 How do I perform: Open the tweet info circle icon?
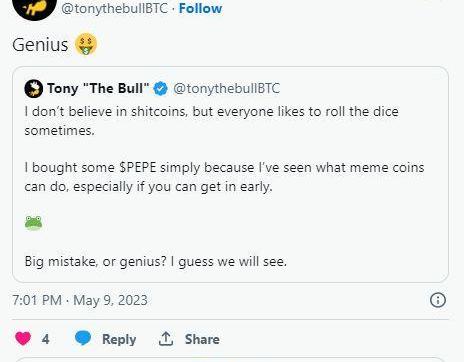[438, 300]
